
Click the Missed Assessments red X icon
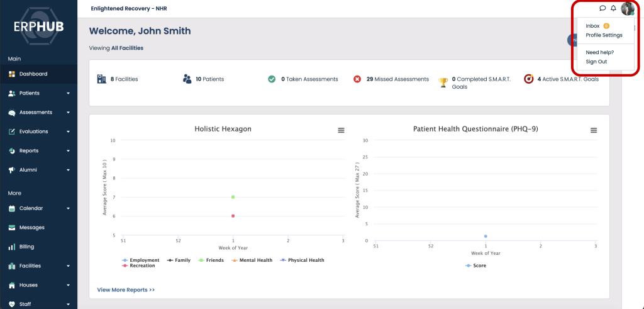[357, 79]
